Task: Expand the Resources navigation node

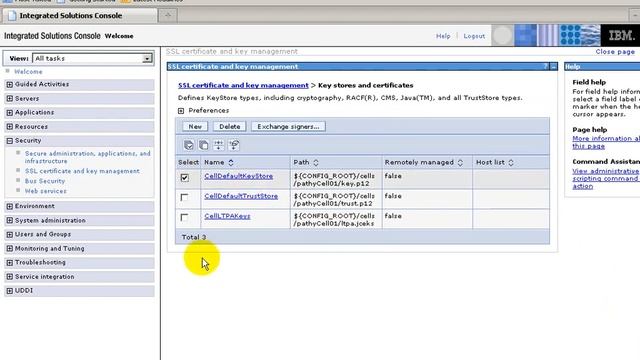Action: [x=10, y=127]
